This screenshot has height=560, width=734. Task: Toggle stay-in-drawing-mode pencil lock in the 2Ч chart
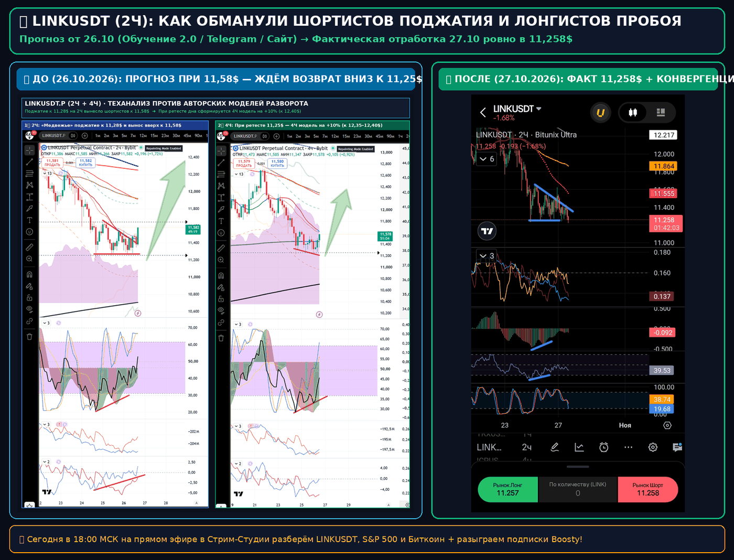click(x=29, y=286)
